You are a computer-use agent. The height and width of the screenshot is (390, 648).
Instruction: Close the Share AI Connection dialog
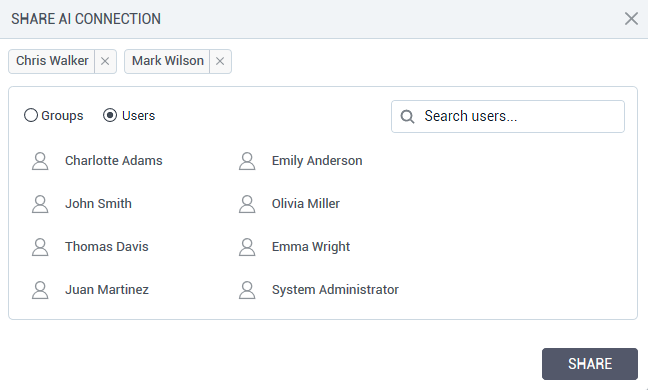click(x=631, y=19)
